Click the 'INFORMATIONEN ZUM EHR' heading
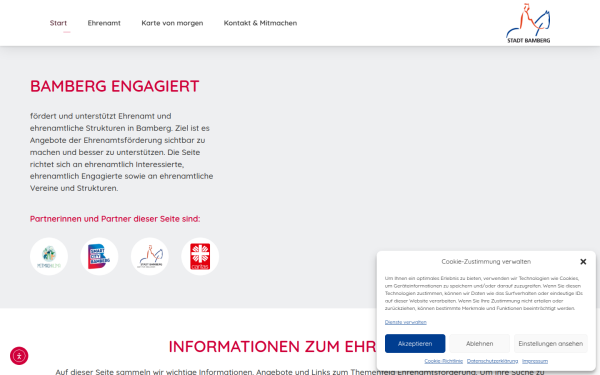The image size is (600, 375). tap(272, 347)
